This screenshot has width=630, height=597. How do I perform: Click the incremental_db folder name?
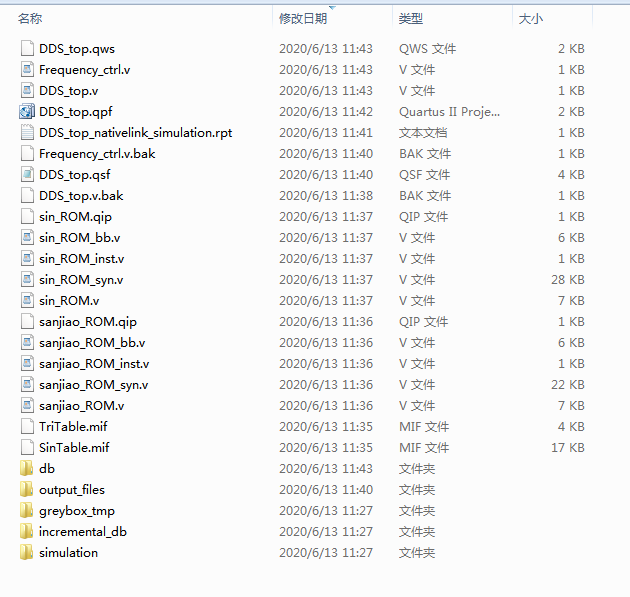click(x=82, y=531)
